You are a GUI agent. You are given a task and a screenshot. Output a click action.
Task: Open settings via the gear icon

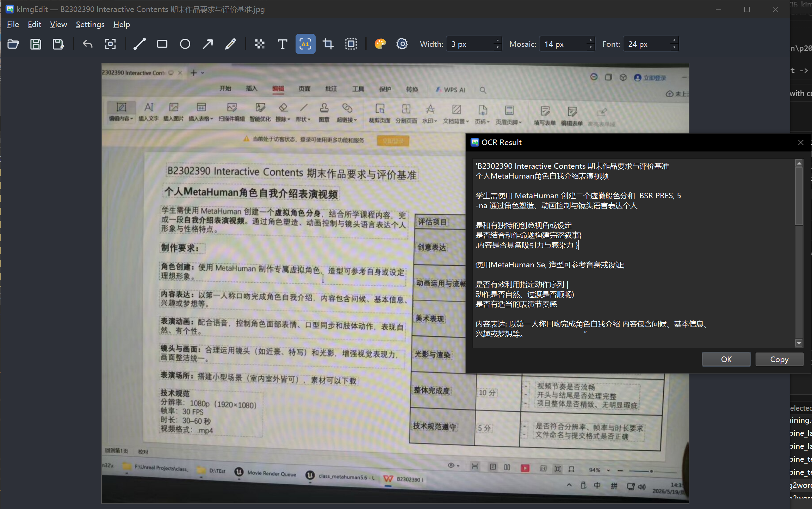pos(402,44)
